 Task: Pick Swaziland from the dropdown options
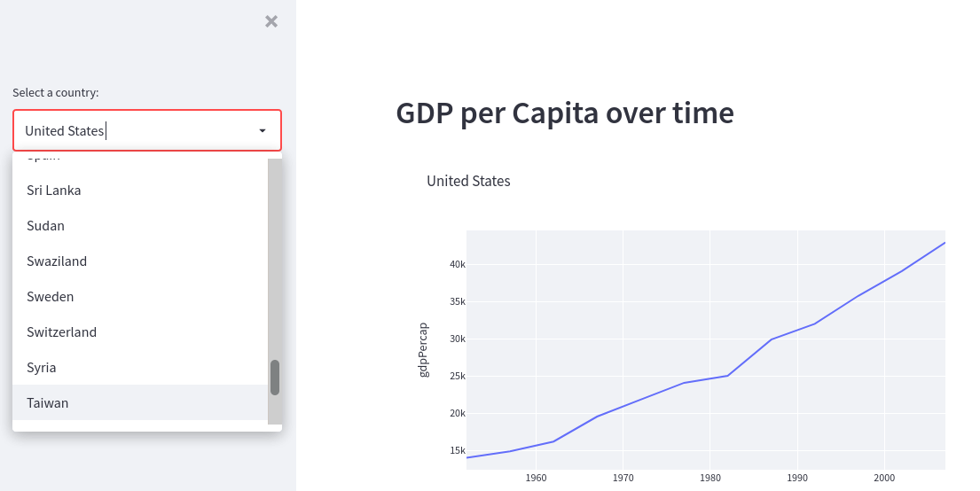tap(140, 261)
